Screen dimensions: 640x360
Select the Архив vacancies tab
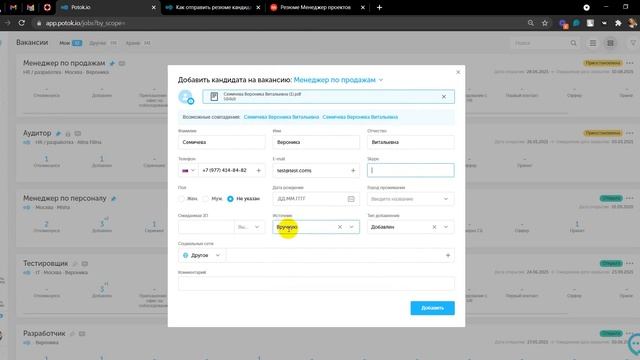[138, 43]
